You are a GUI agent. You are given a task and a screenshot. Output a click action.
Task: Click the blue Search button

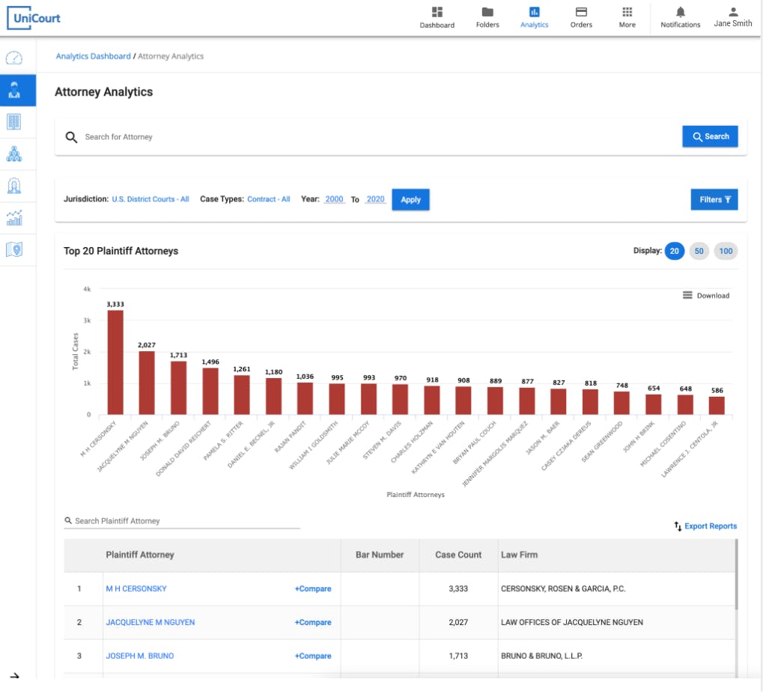pos(710,136)
